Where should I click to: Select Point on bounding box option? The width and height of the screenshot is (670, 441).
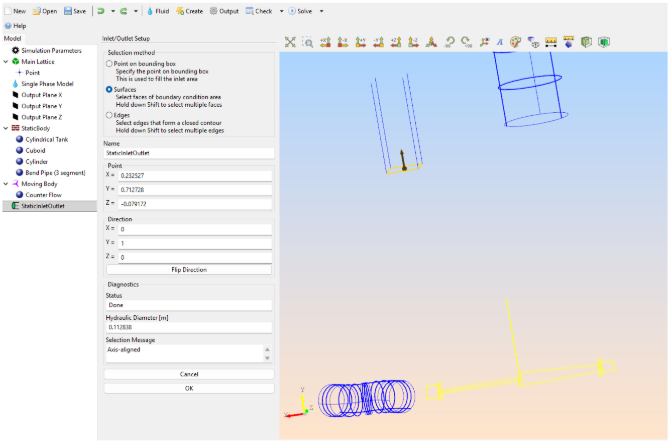point(109,63)
